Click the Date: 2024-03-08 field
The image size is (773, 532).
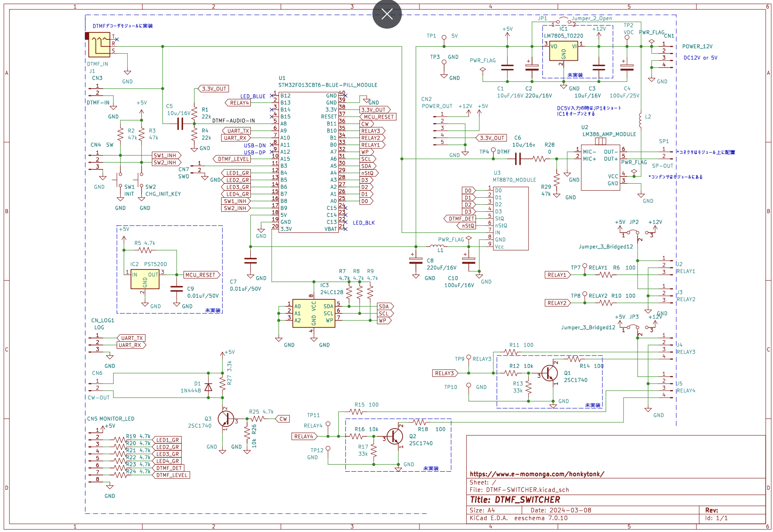[561, 510]
